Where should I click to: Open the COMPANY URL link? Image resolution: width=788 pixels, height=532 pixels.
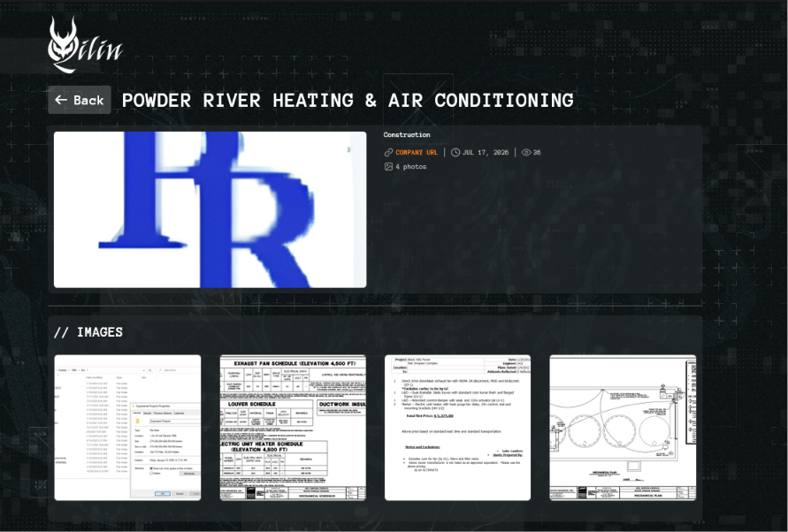[417, 152]
